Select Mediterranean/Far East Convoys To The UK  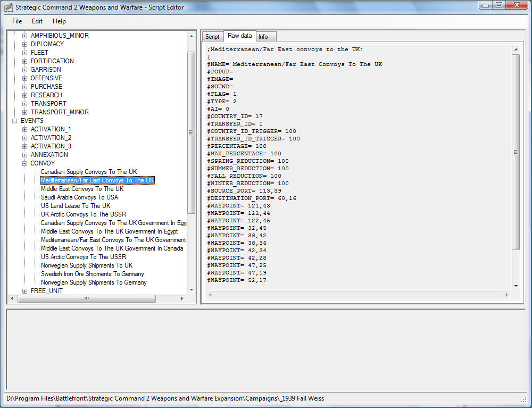pyautogui.click(x=97, y=180)
